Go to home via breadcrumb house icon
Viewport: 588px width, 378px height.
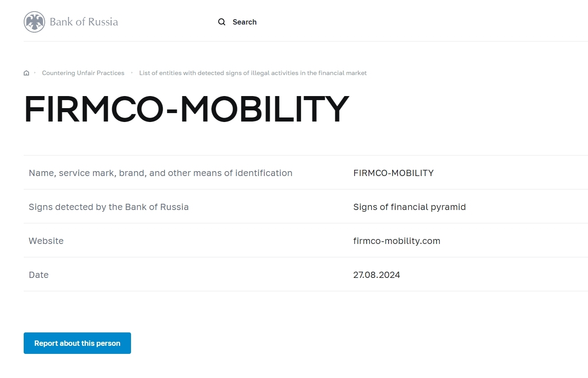tap(26, 73)
